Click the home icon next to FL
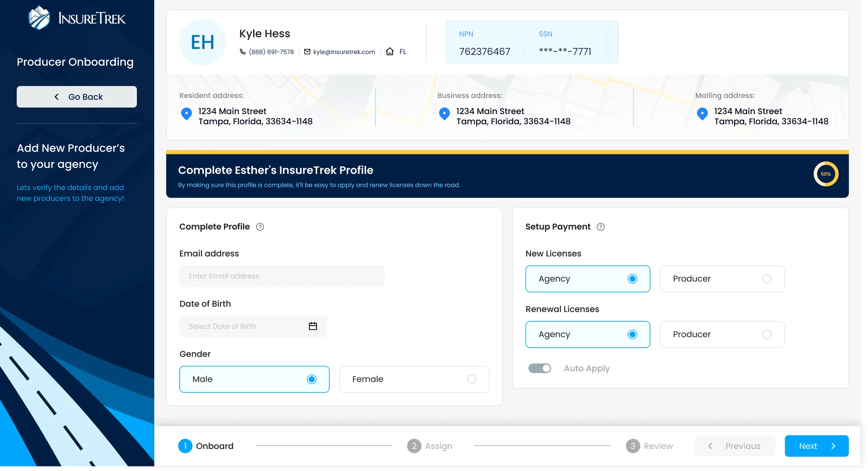This screenshot has width=868, height=471. [x=389, y=51]
